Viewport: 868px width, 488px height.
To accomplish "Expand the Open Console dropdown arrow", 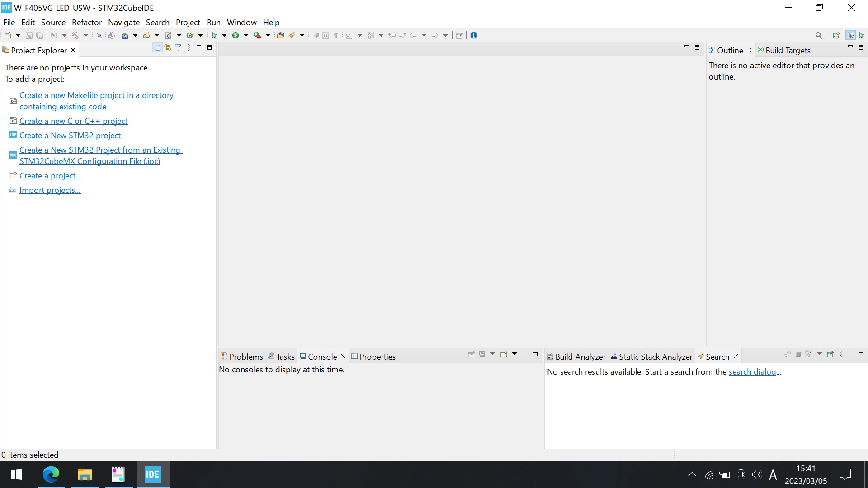I will 514,354.
